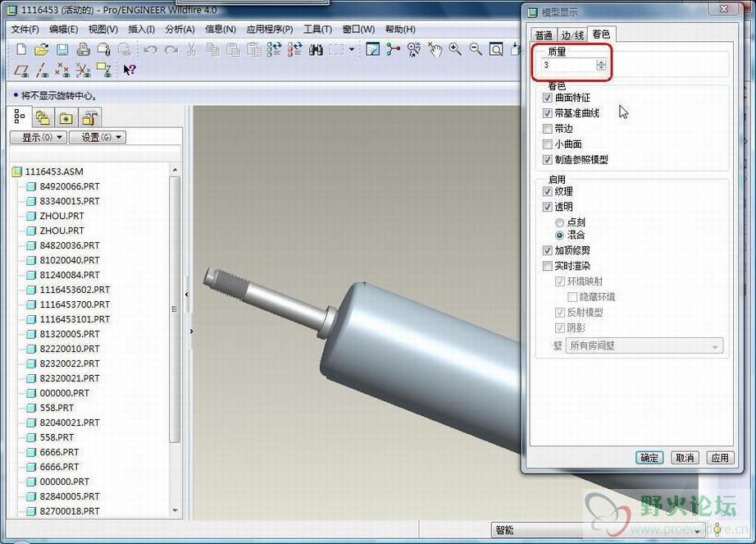Click the Paste Special icon
The width and height of the screenshot is (756, 544).
[254, 49]
